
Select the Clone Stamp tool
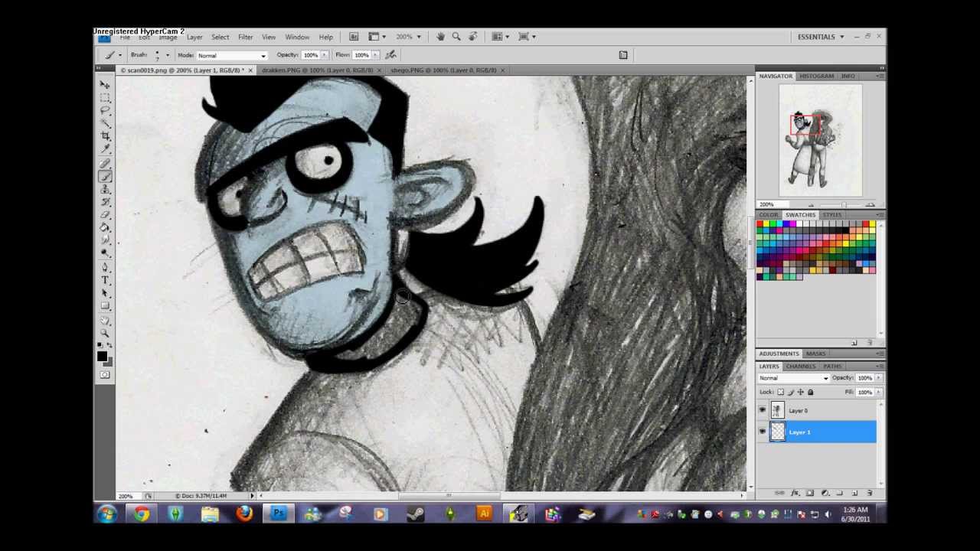(x=105, y=190)
